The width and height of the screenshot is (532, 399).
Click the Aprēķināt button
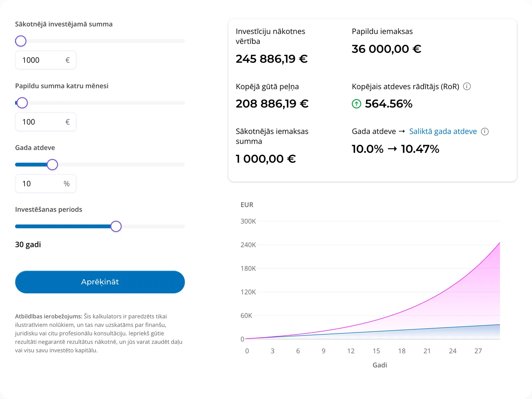click(100, 282)
